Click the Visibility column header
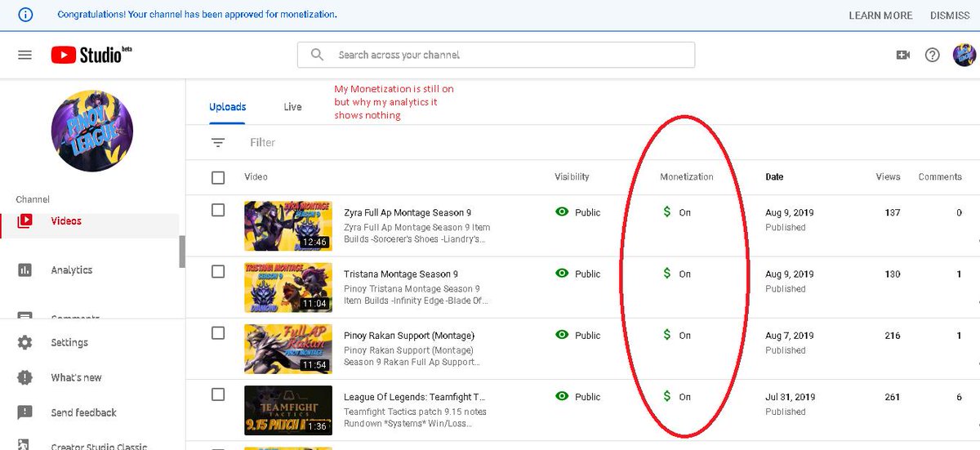The width and height of the screenshot is (980, 450). (x=572, y=176)
